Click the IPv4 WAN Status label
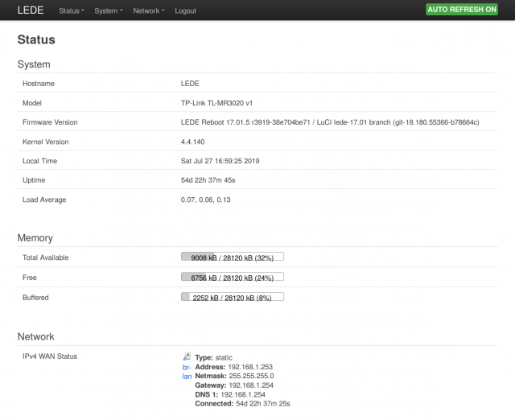Viewport: 515px width, 420px height. pos(50,356)
